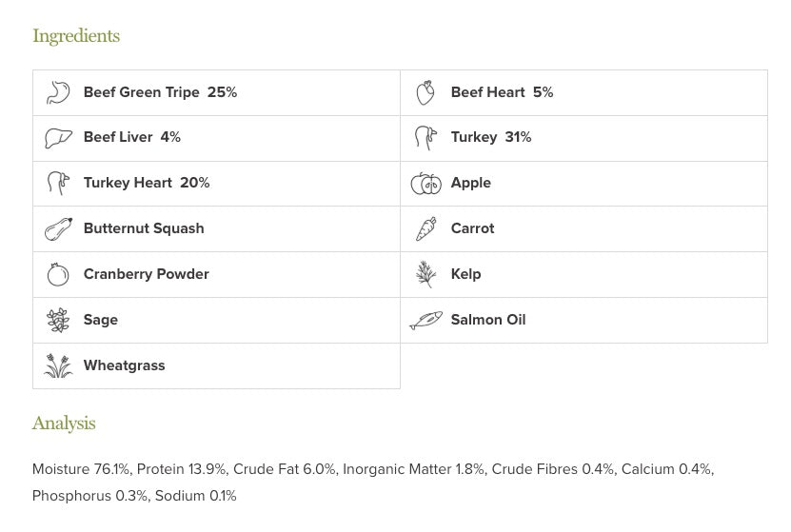Click the Wheatgrass ingredient label
The height and width of the screenshot is (532, 791).
click(x=124, y=365)
